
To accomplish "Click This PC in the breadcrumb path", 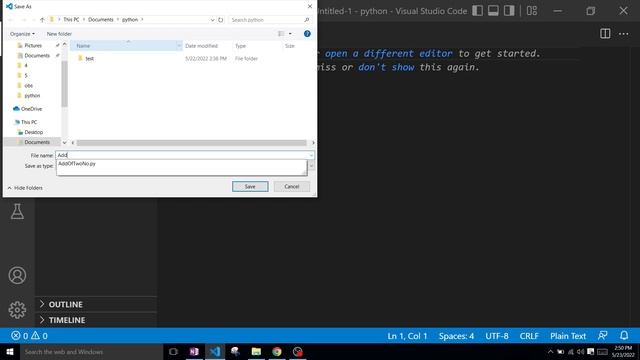I will [71, 20].
